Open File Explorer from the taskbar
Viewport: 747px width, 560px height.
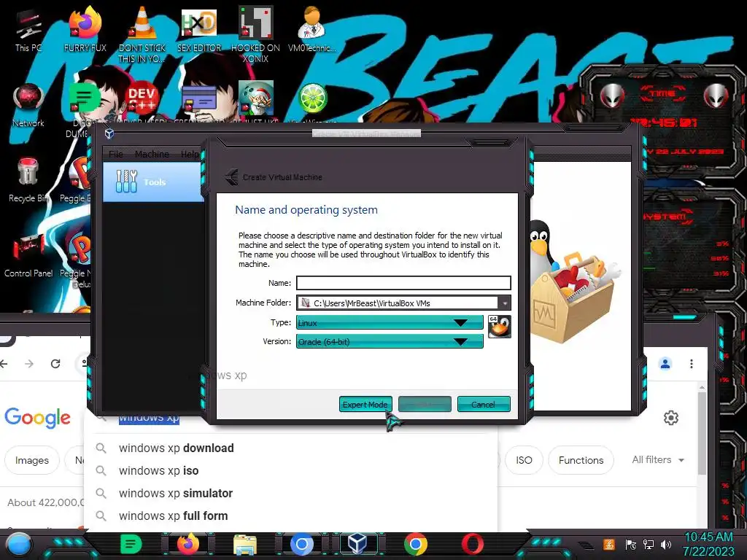tap(245, 545)
